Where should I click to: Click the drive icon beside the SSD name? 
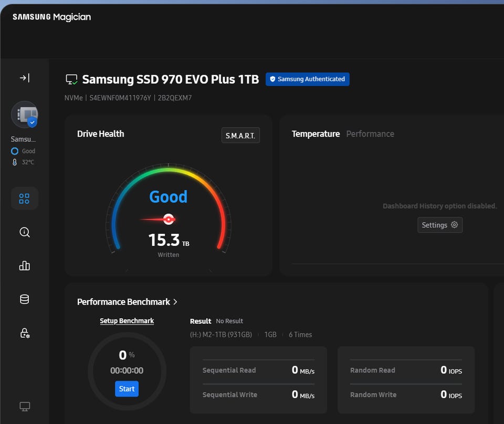(72, 79)
